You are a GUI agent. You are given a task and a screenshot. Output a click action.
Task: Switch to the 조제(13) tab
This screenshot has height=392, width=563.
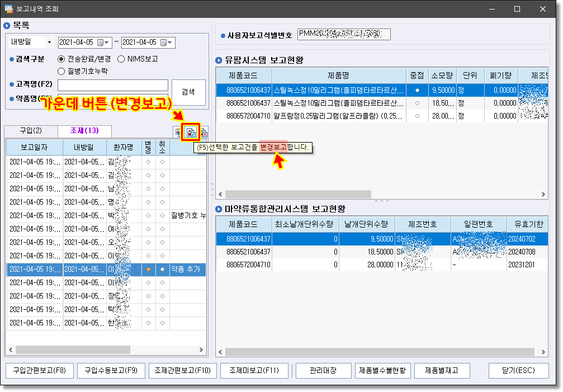tap(84, 131)
